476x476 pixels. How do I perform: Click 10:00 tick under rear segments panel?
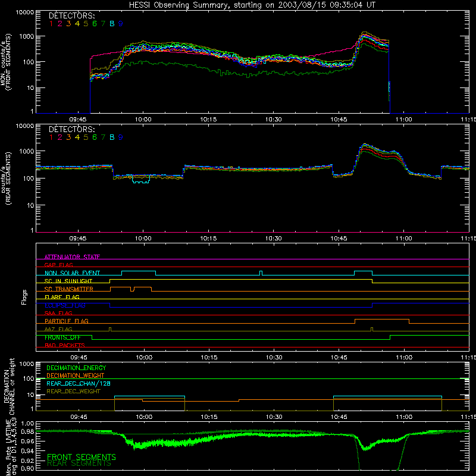[143, 239]
